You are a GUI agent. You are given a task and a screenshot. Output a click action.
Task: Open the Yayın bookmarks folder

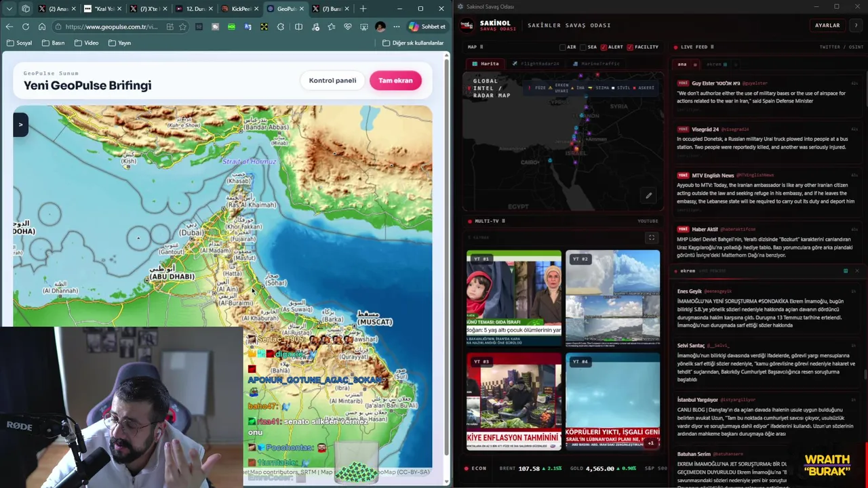[119, 43]
